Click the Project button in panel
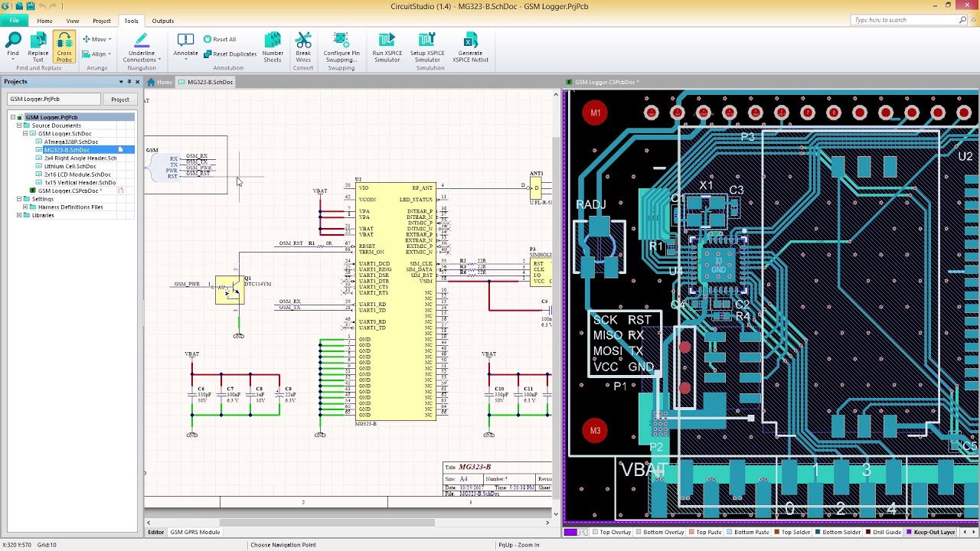 coord(119,99)
